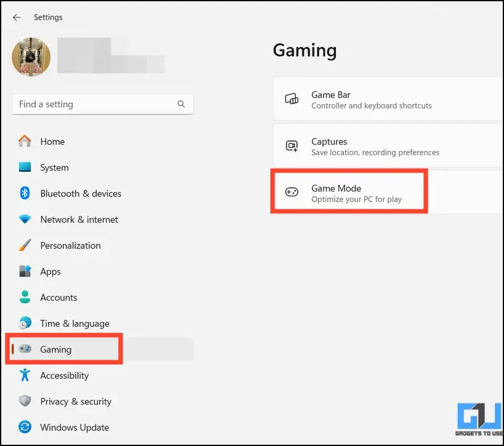
Task: Click the Home house icon
Action: [x=25, y=141]
